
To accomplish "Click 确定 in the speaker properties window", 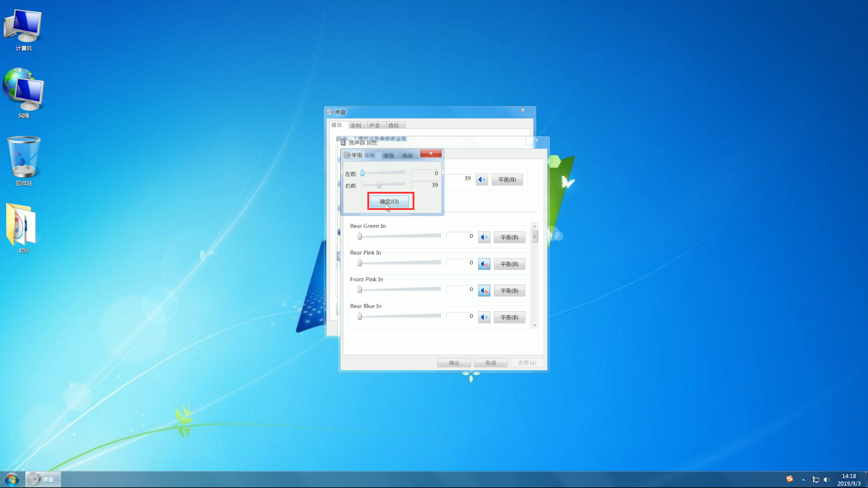I will click(454, 363).
